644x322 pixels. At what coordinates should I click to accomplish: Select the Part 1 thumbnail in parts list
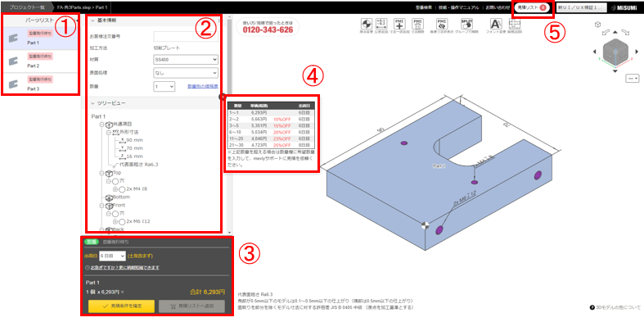point(14,39)
